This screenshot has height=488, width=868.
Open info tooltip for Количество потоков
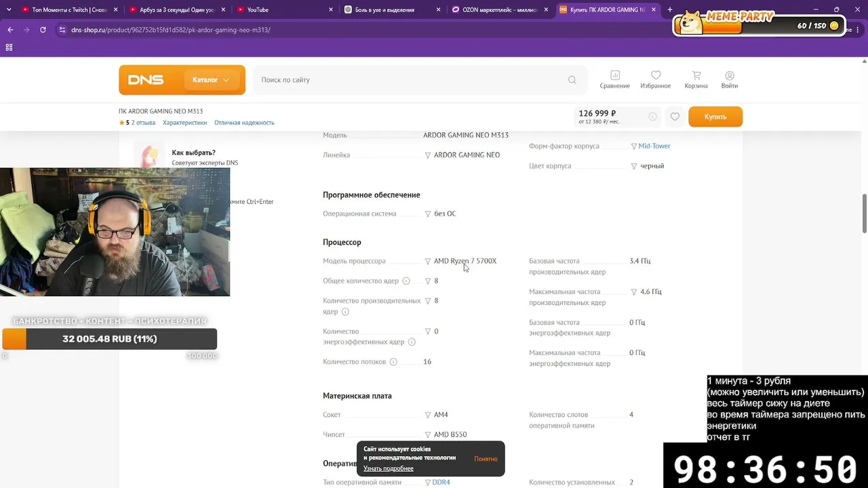pos(393,362)
